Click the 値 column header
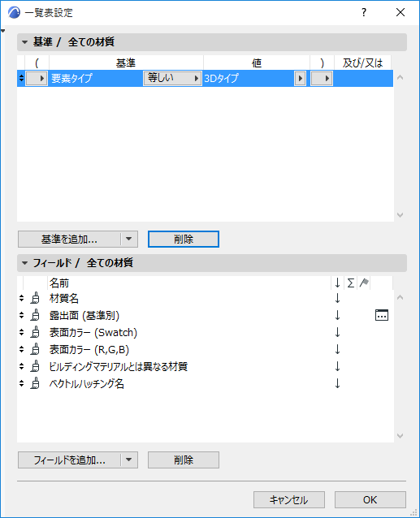This screenshot has height=518, width=420. (x=257, y=63)
